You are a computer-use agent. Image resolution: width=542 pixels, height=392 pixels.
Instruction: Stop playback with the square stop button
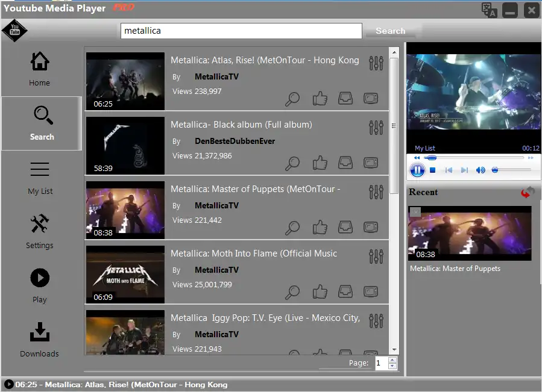pos(433,170)
